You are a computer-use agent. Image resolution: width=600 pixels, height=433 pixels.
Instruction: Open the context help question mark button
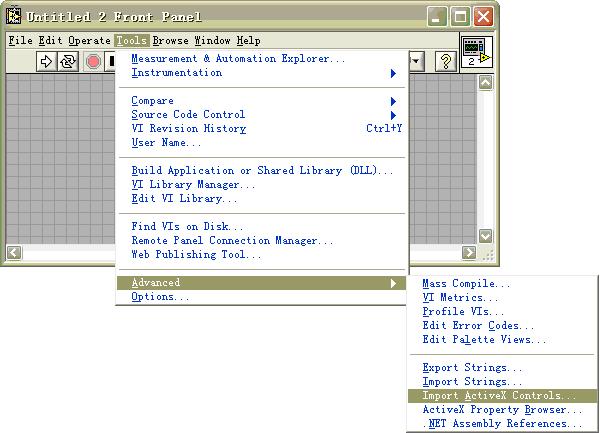click(x=446, y=62)
